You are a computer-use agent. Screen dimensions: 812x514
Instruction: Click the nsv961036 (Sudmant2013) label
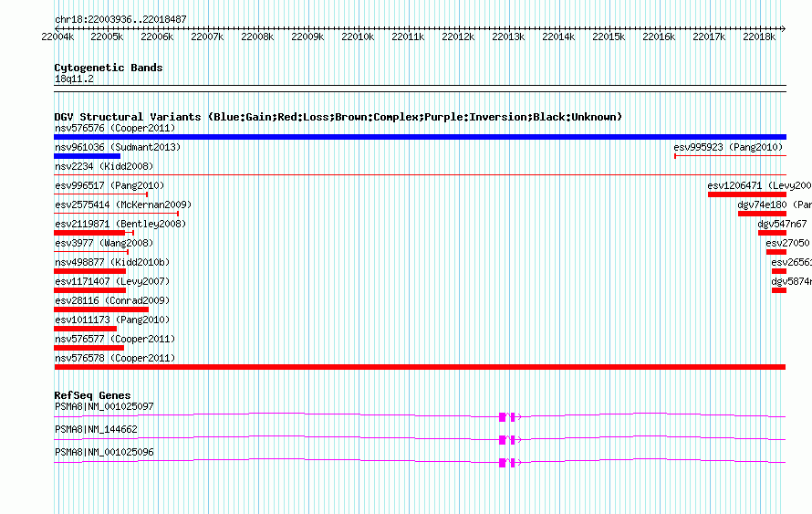(x=118, y=147)
